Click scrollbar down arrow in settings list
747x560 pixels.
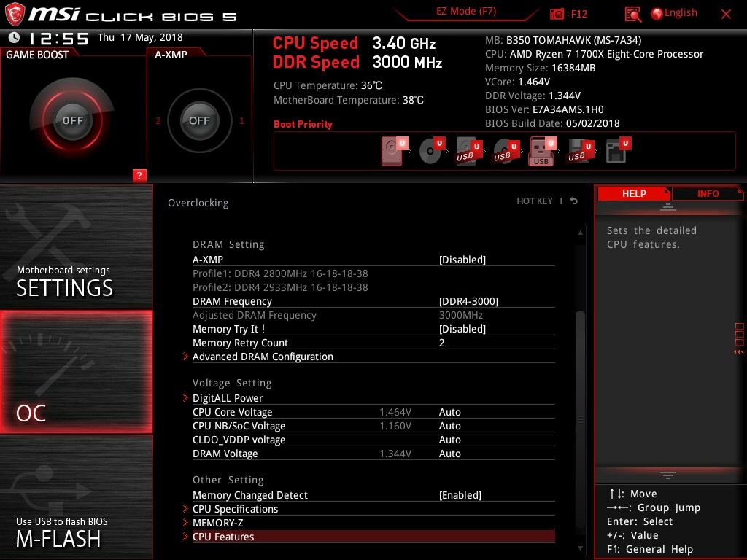[x=580, y=548]
